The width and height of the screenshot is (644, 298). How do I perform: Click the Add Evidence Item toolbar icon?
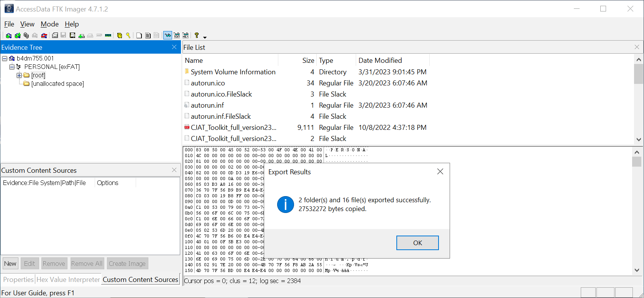[8, 36]
